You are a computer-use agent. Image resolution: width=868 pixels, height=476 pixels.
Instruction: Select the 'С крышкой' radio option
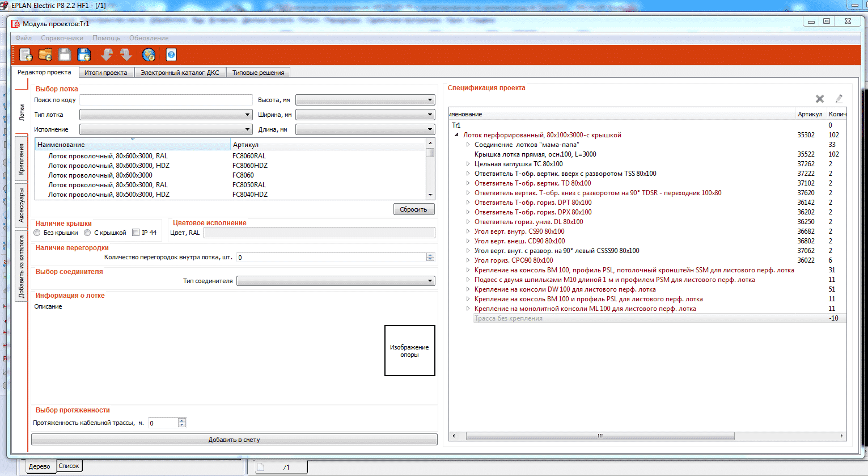[87, 233]
